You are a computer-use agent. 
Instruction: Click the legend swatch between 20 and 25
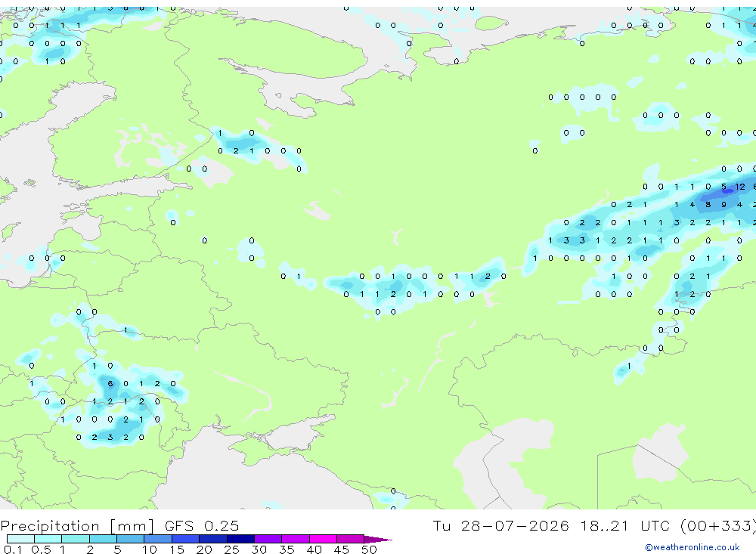[x=213, y=539]
